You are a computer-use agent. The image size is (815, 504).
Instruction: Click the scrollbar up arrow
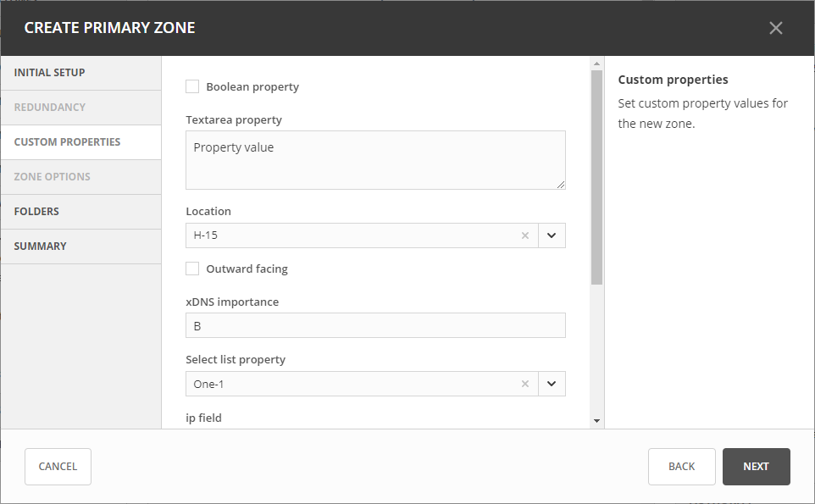tap(596, 64)
